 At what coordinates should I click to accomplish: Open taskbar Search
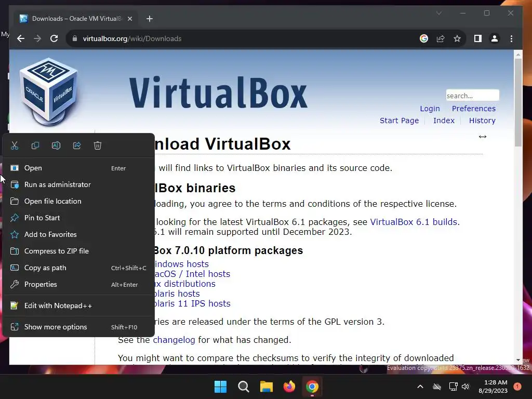pos(243,387)
